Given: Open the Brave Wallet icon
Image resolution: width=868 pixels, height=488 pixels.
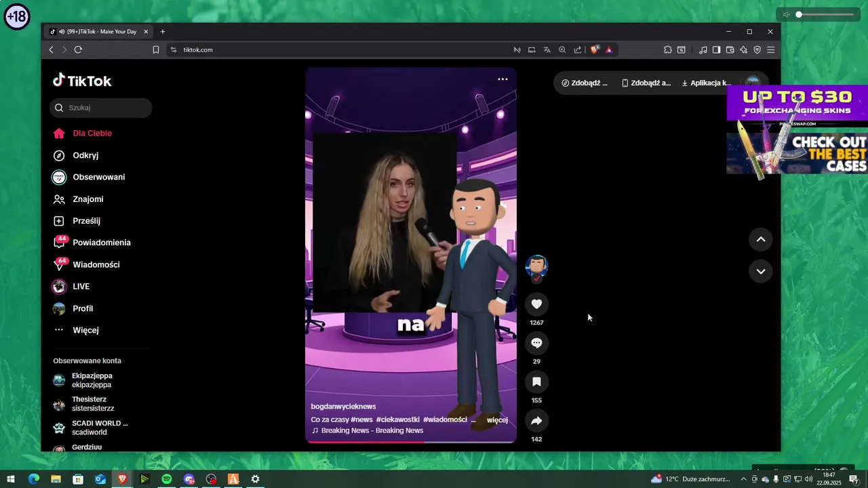Looking at the screenshot, I should coord(730,49).
